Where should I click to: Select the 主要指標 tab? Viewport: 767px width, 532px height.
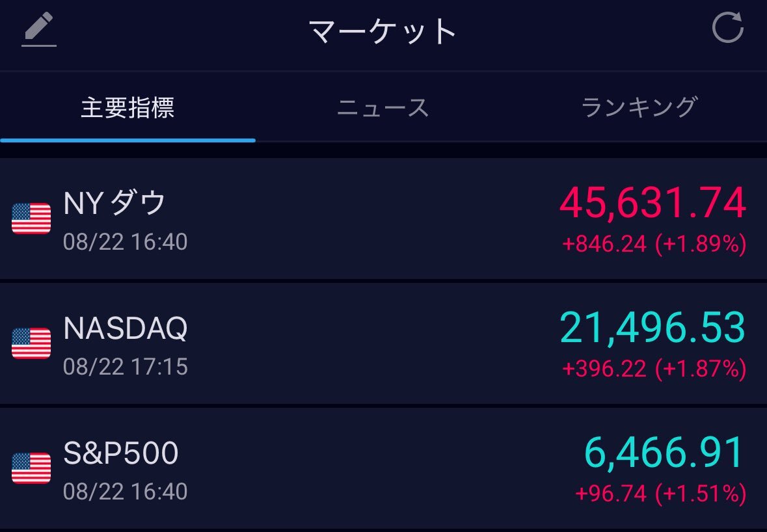[x=128, y=107]
